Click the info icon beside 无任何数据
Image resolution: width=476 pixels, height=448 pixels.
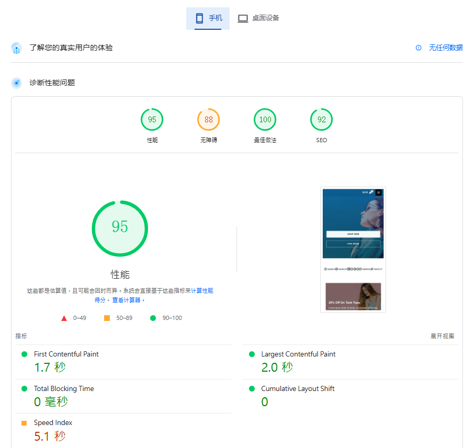click(418, 48)
